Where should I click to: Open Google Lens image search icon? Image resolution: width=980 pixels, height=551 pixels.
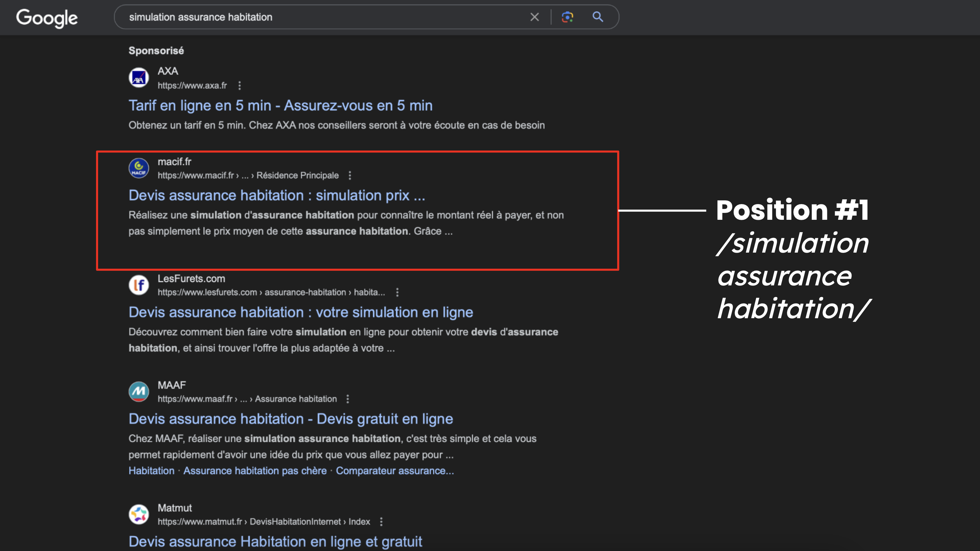coord(567,17)
